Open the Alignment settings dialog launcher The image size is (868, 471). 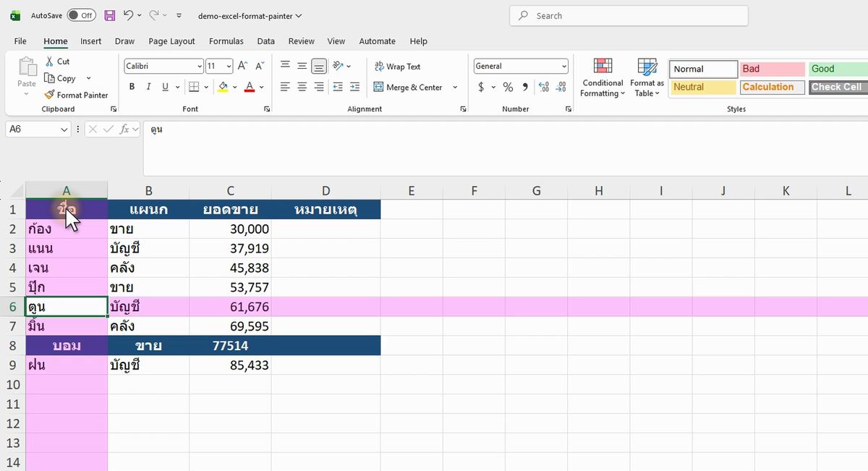click(x=464, y=109)
